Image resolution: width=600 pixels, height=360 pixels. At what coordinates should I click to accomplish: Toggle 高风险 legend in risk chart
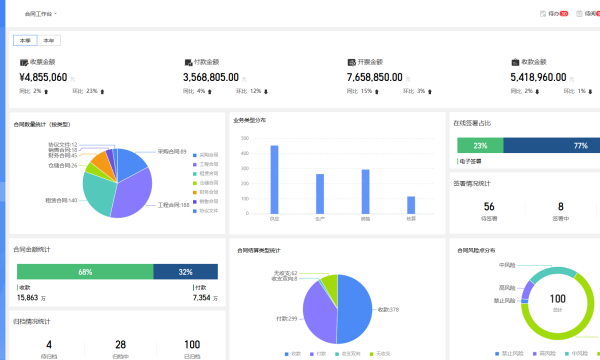click(x=544, y=353)
